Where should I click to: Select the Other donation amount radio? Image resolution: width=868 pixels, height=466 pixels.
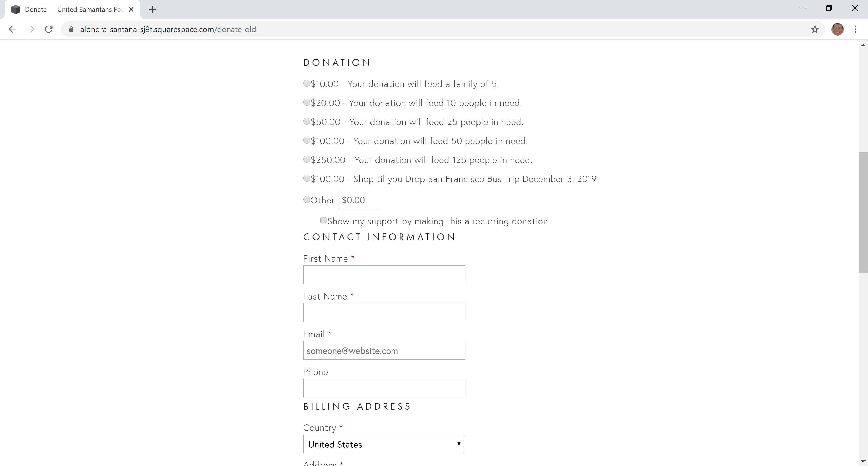(x=307, y=200)
